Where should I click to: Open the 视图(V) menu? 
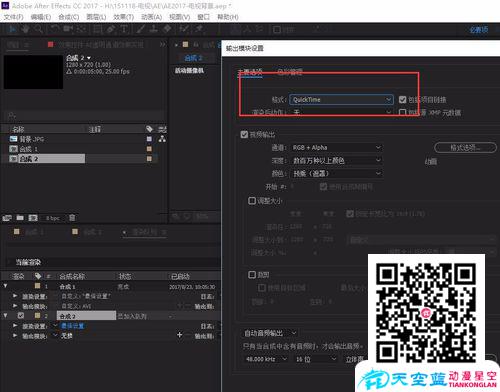[179, 17]
